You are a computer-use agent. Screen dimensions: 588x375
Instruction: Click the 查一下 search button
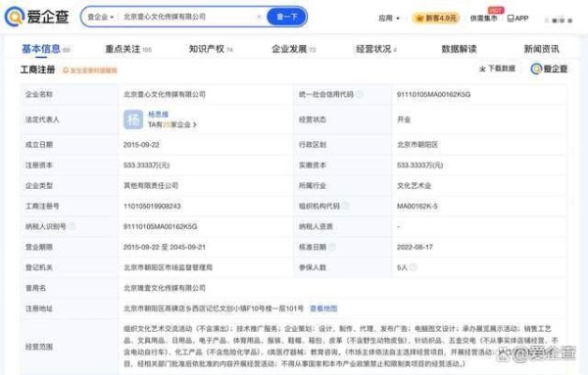(x=287, y=17)
